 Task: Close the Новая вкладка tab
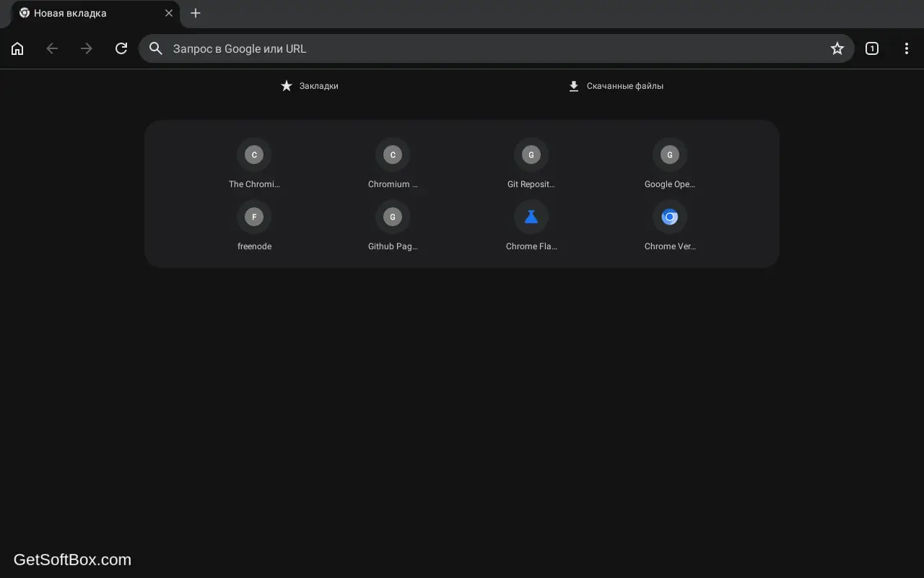169,13
